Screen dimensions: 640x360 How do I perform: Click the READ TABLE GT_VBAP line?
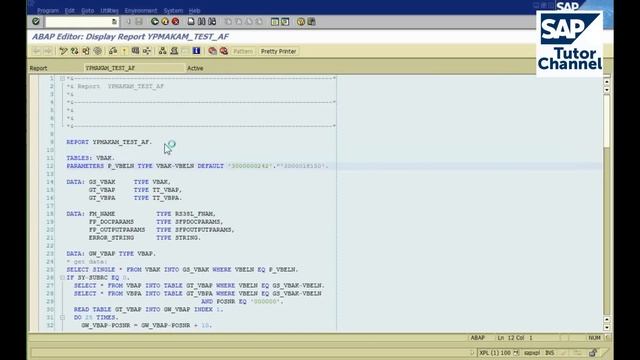click(x=149, y=309)
